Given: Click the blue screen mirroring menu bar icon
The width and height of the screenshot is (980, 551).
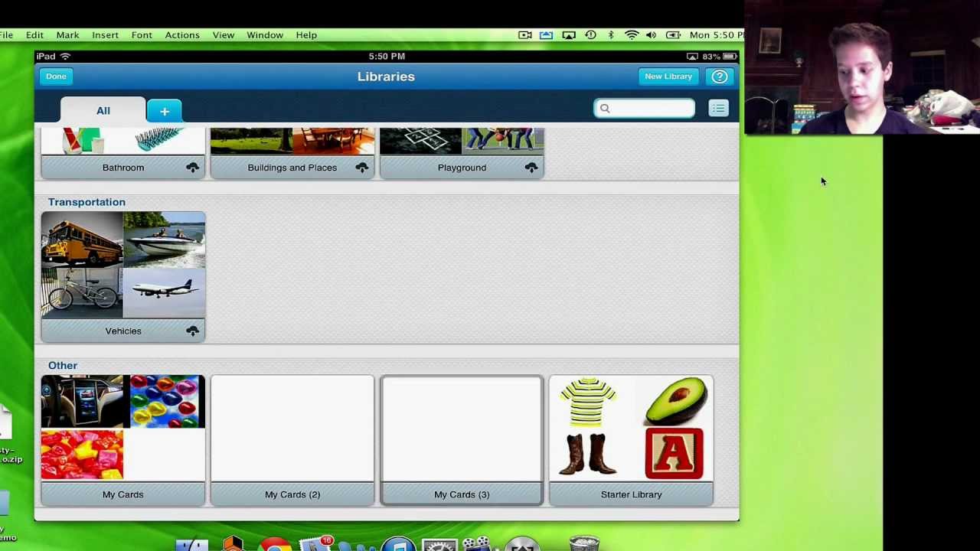Looking at the screenshot, I should [546, 35].
